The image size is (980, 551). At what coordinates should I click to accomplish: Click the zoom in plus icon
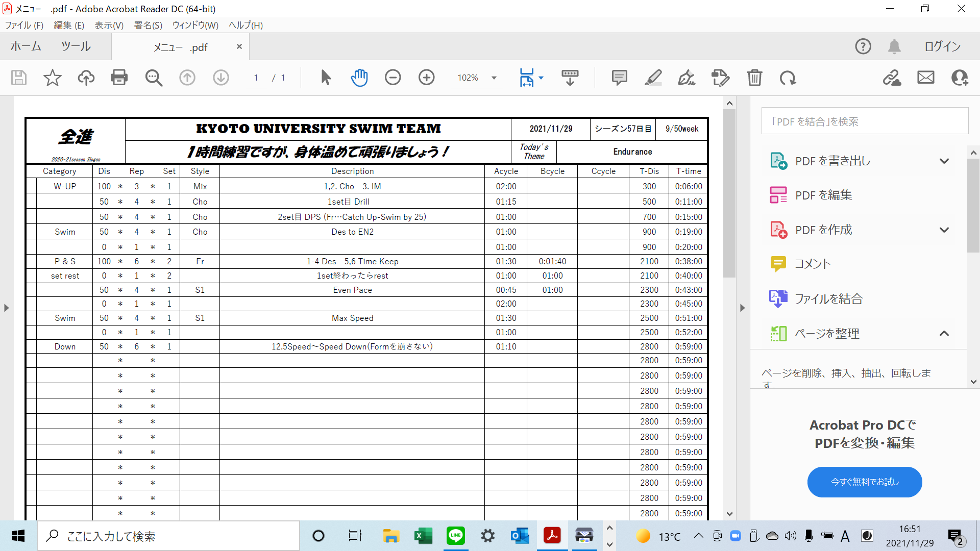click(426, 78)
